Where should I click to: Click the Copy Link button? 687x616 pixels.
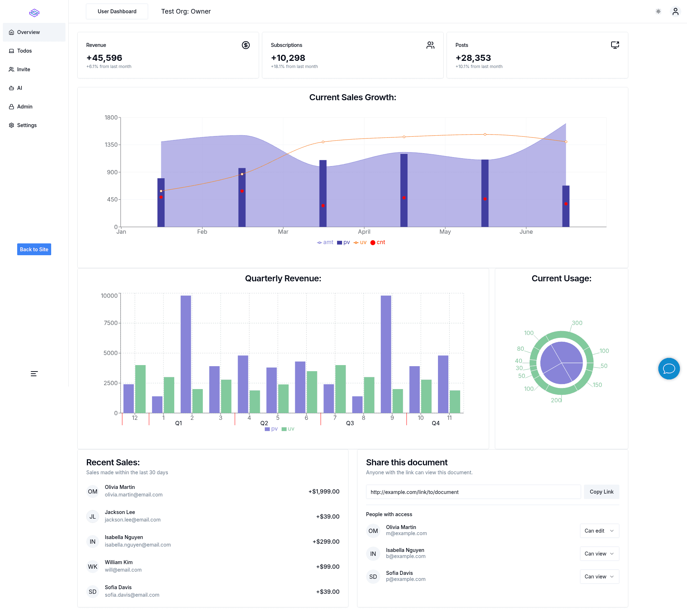tap(601, 492)
